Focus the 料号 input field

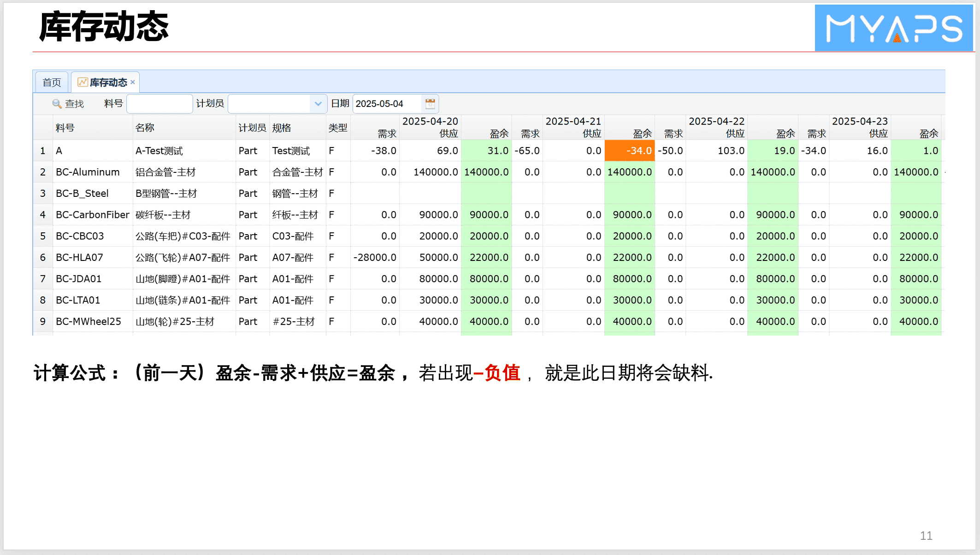(x=159, y=104)
